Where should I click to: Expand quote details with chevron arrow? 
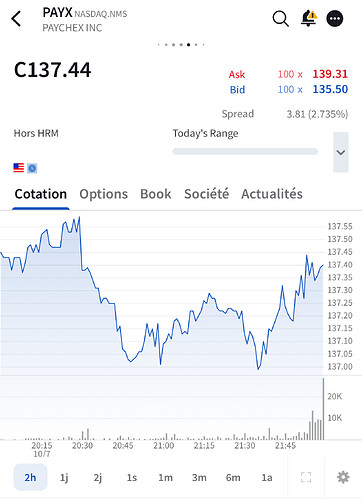click(341, 152)
